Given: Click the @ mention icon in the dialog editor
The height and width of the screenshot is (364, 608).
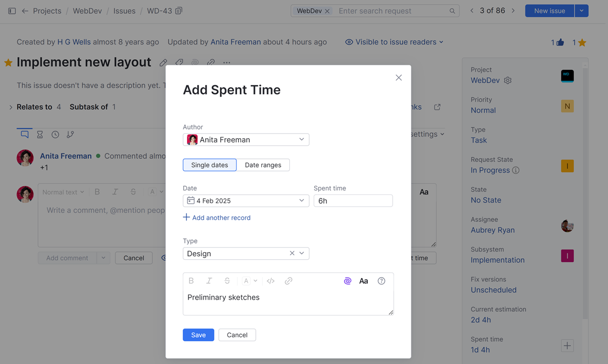Looking at the screenshot, I should coord(348,280).
